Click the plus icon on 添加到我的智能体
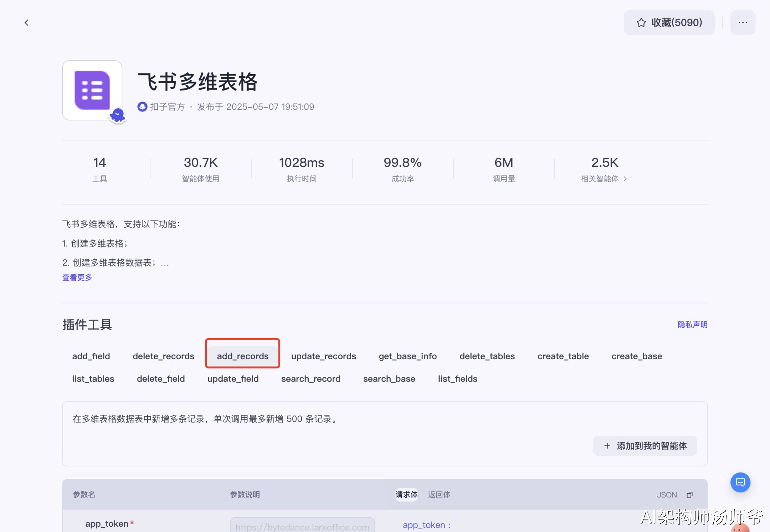770x532 pixels. (607, 446)
